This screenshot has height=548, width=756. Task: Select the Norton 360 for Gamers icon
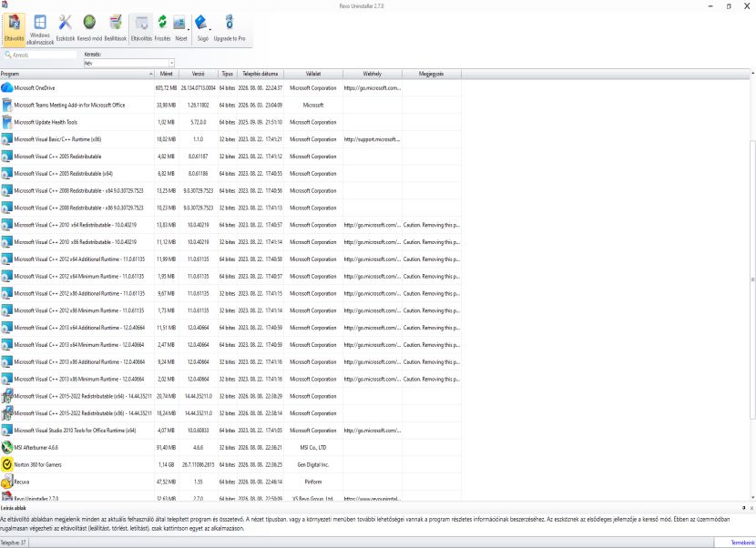point(6,464)
